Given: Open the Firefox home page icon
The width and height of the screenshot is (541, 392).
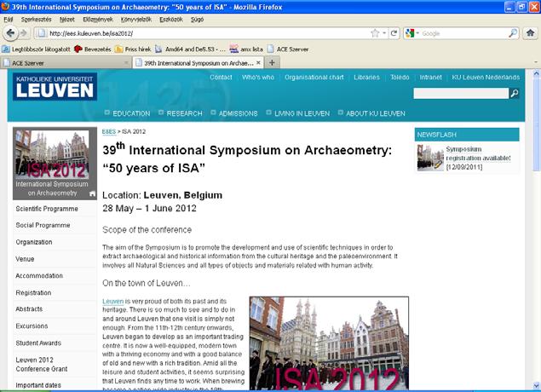Looking at the screenshot, I should tap(530, 33).
